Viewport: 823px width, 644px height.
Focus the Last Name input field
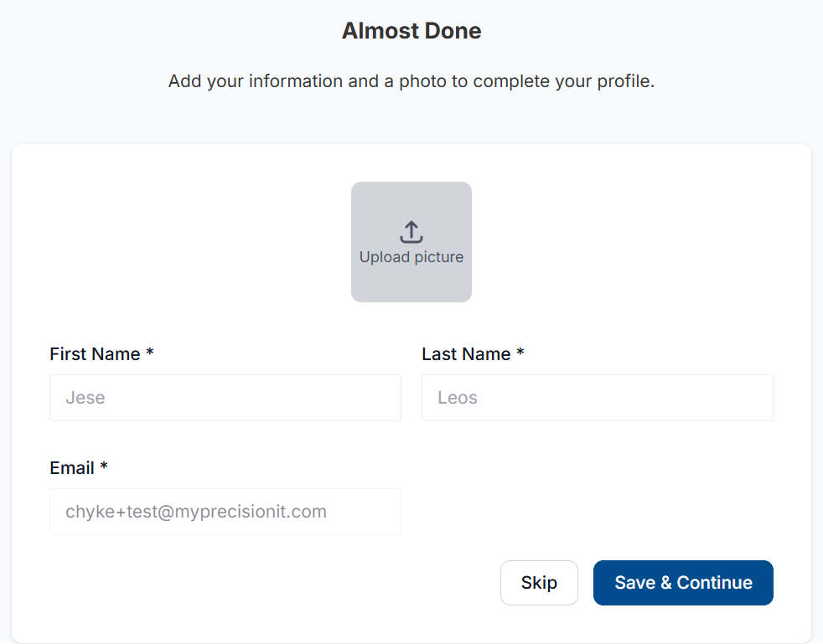(x=598, y=398)
